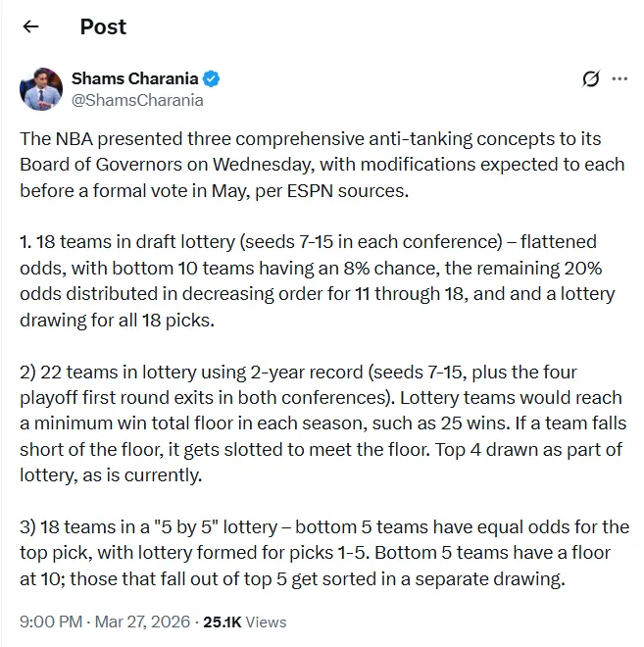Screen dimensions: 644x647
Task: Click the "5 by 5" lottery paragraph
Action: tap(324, 553)
